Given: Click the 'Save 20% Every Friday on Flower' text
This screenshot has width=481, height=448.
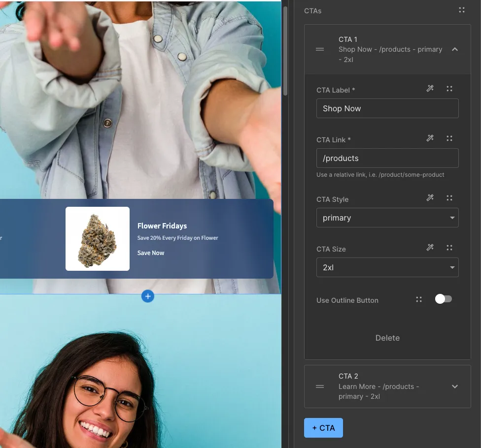Looking at the screenshot, I should pos(177,238).
